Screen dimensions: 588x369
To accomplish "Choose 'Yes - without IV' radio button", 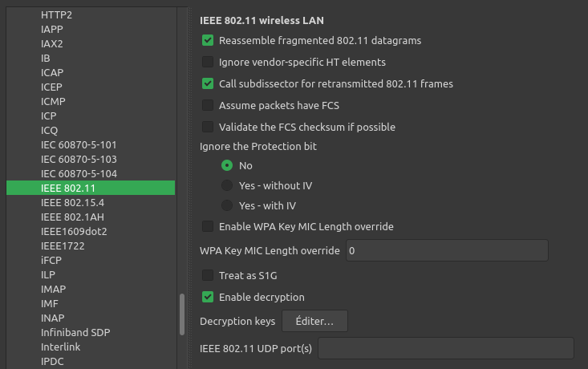I will [227, 185].
